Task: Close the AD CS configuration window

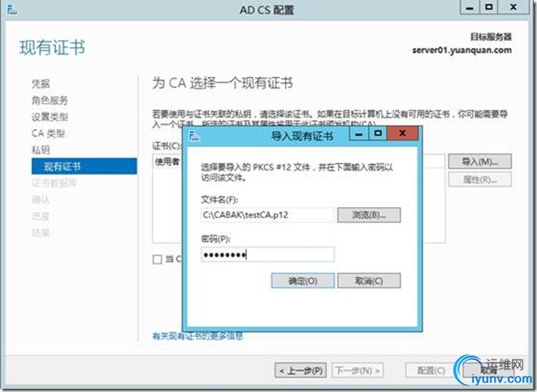Action: [513, 7]
